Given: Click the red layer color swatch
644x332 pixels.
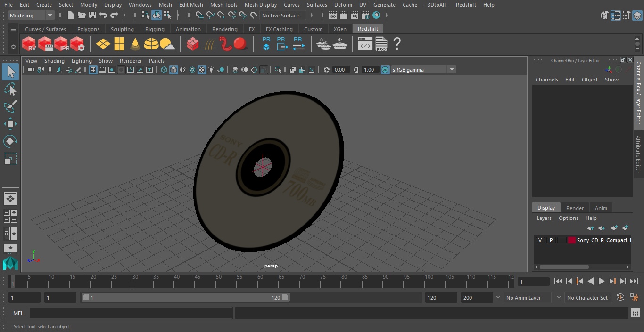Looking at the screenshot, I should click(x=572, y=240).
